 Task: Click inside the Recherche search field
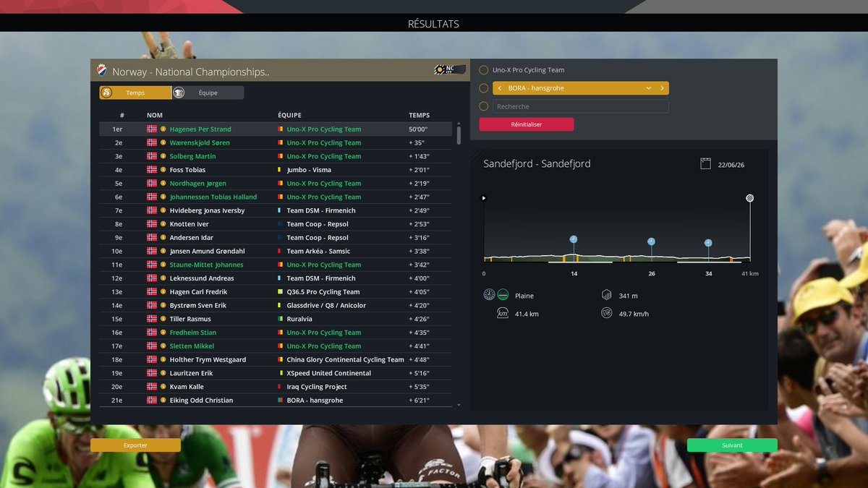(x=581, y=106)
